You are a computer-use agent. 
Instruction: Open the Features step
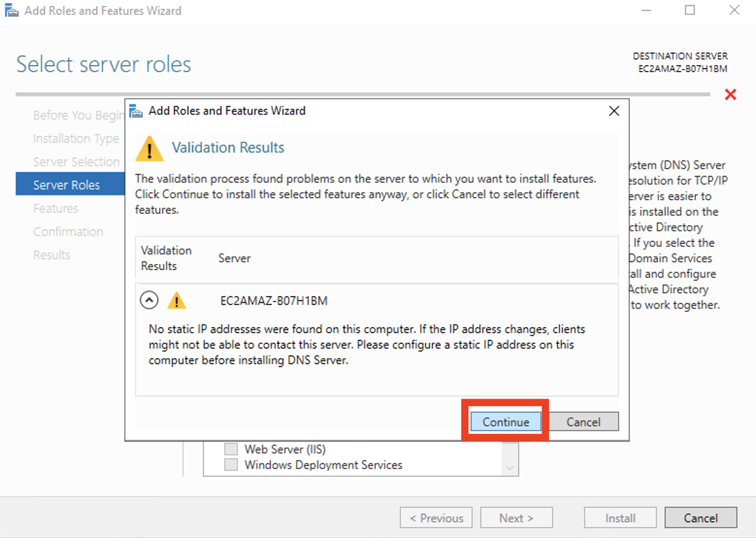coord(56,208)
